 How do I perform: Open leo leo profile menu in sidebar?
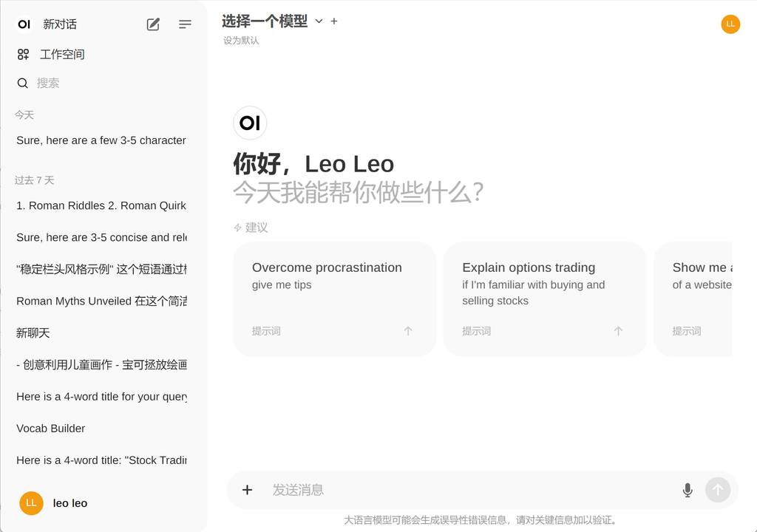pyautogui.click(x=70, y=503)
